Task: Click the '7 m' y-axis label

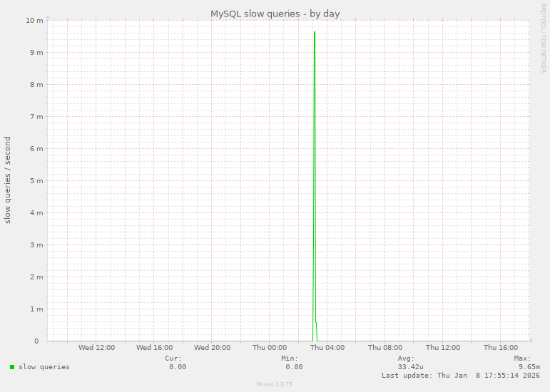Action: (36, 117)
